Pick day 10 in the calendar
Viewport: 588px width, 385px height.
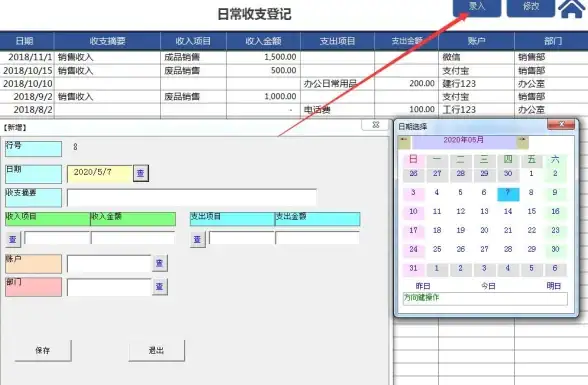[413, 212]
